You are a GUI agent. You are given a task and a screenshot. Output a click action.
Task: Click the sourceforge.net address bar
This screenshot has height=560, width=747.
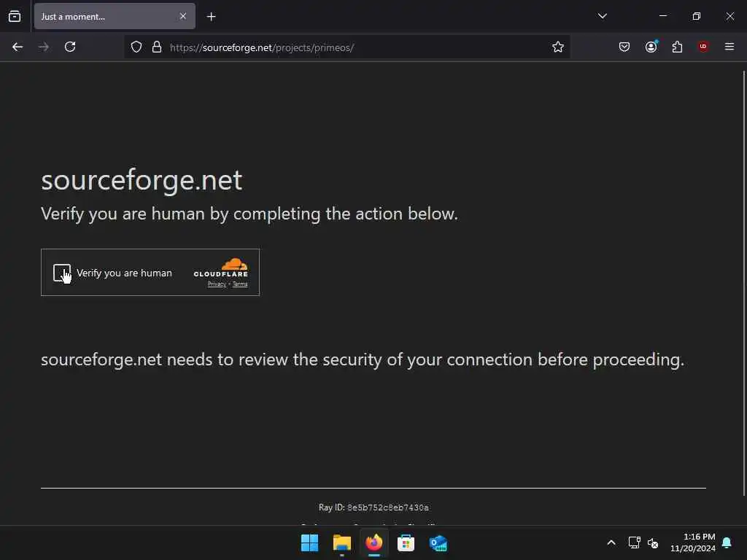point(350,47)
